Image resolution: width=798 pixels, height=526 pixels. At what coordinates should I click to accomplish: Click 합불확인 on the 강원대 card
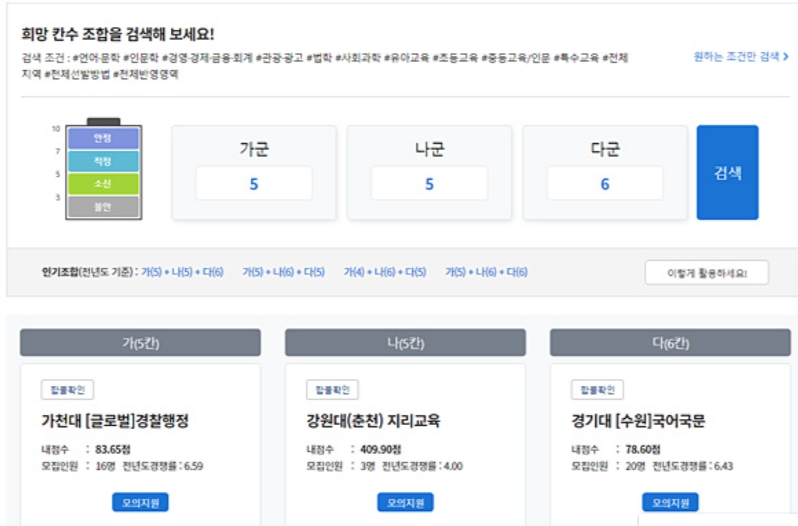332,390
